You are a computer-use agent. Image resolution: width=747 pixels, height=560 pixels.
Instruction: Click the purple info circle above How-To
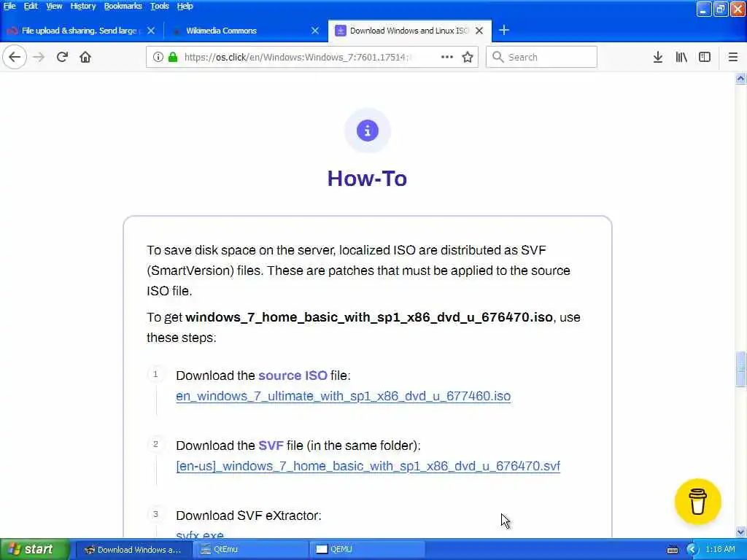(x=368, y=131)
